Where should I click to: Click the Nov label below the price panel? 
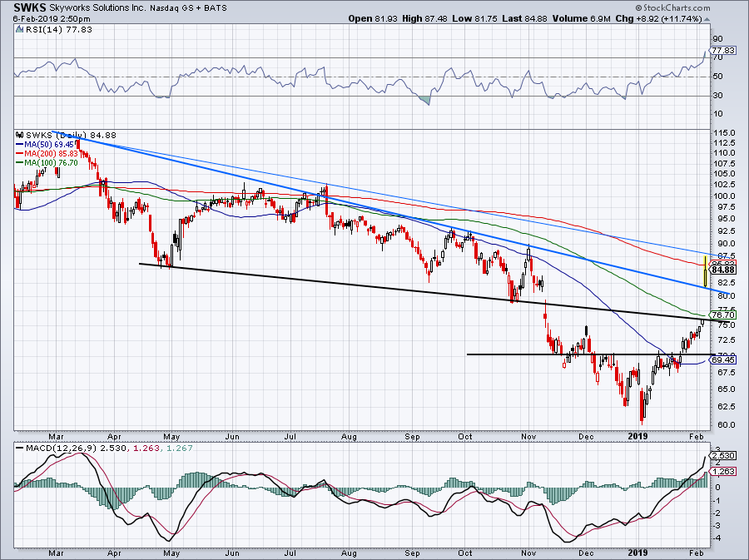[528, 436]
